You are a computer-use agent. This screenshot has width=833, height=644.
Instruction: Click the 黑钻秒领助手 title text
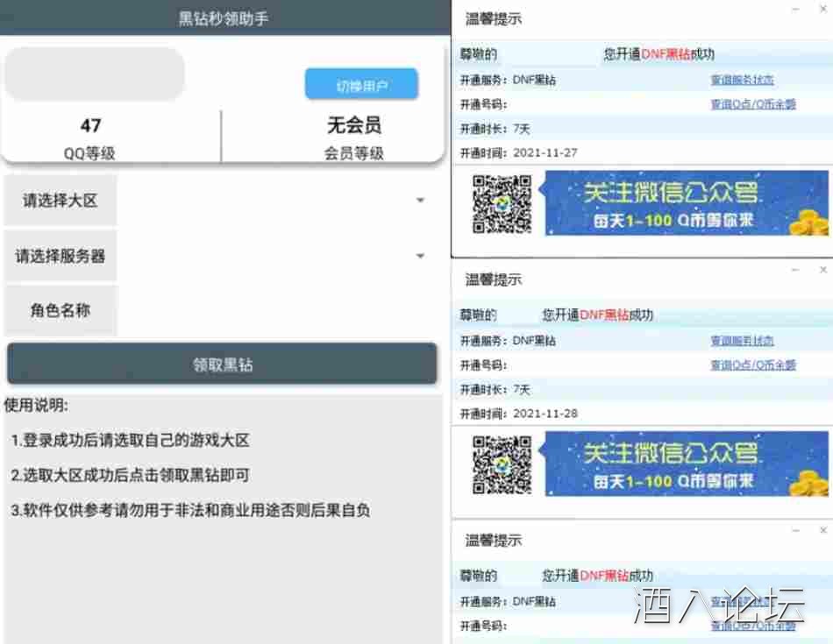pyautogui.click(x=223, y=18)
